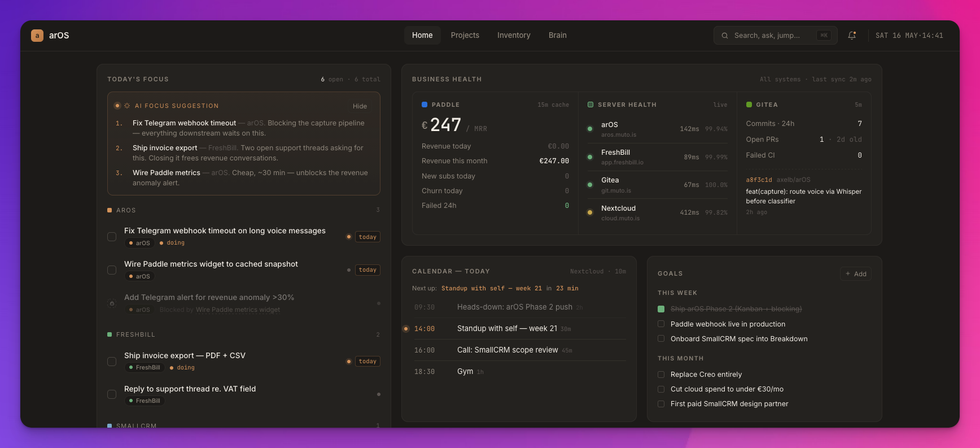980x448 pixels.
Task: Click the Search, ask, jump field
Action: (x=776, y=36)
